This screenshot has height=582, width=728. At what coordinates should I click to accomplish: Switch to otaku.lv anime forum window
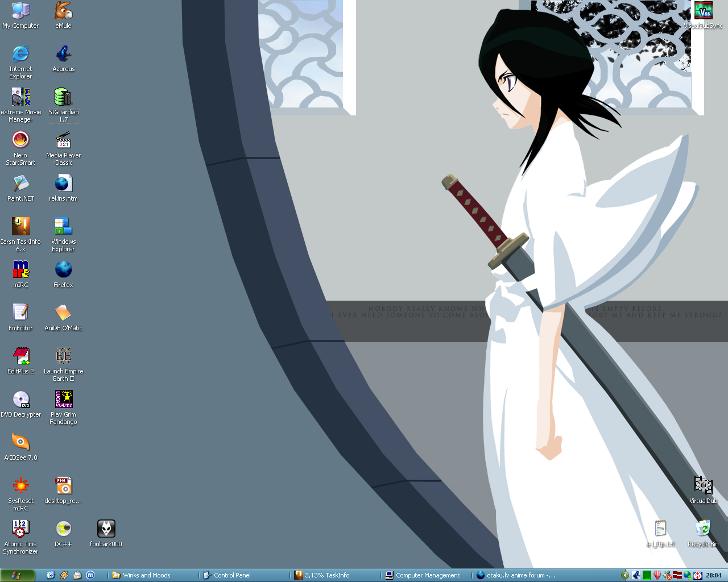click(x=517, y=575)
